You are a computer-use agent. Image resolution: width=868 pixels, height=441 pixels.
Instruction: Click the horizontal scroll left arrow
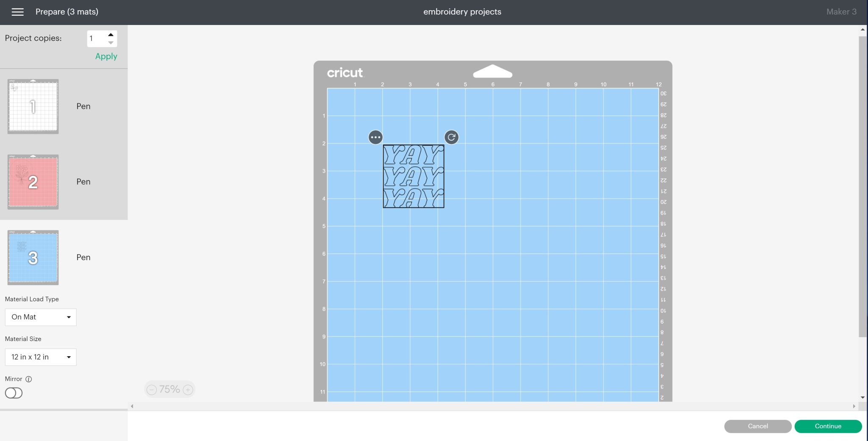point(132,406)
